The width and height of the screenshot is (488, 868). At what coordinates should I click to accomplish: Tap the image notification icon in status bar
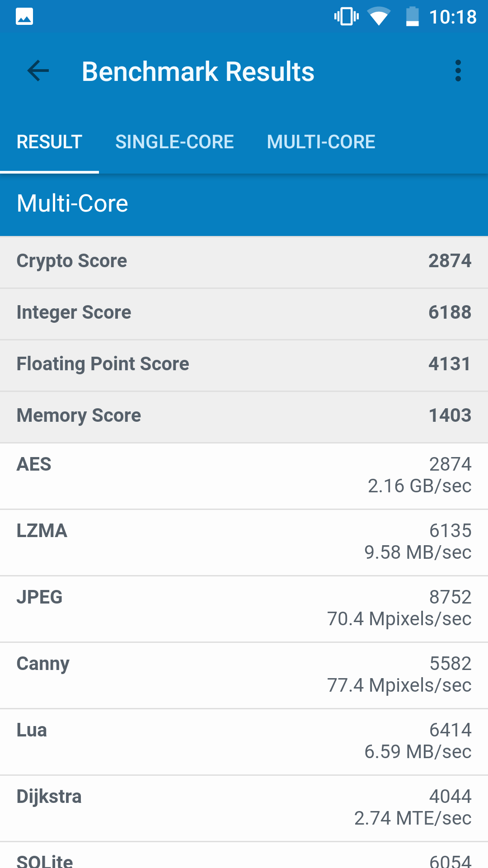click(x=24, y=17)
